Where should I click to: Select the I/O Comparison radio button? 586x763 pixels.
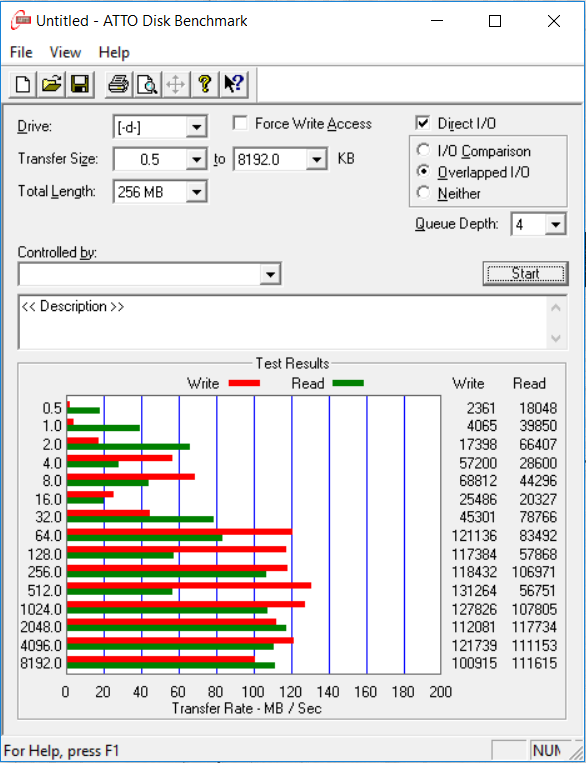[423, 150]
